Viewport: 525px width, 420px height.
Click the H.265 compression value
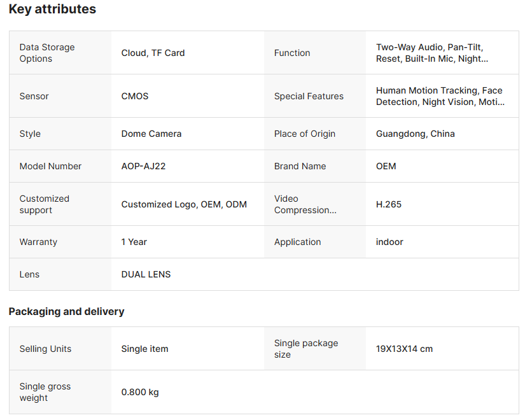[x=389, y=204]
